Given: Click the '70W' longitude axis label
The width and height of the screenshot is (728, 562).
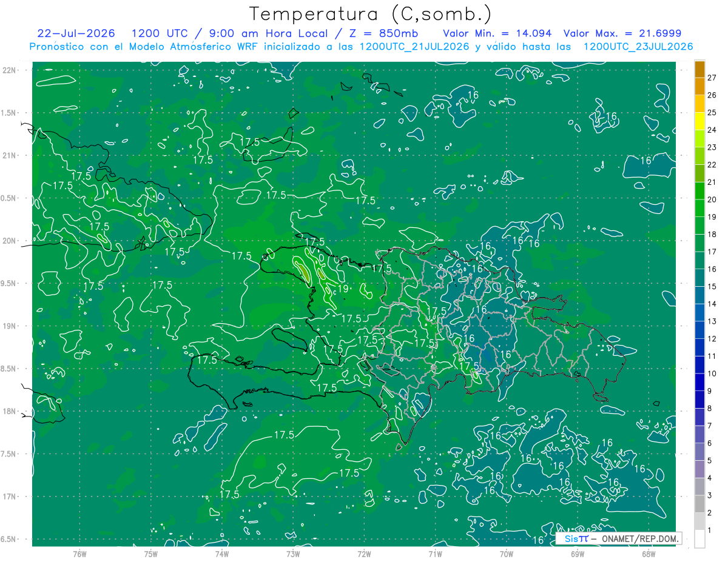Looking at the screenshot, I should tap(507, 554).
